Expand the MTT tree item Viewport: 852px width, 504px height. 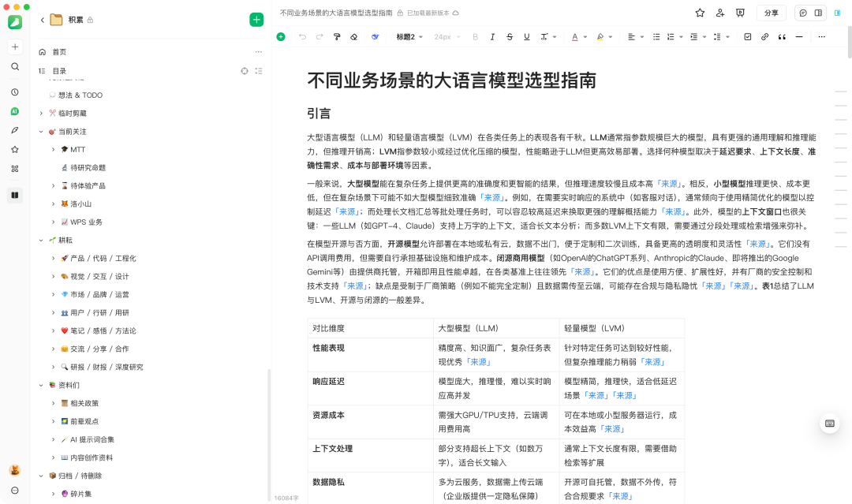[x=54, y=149]
